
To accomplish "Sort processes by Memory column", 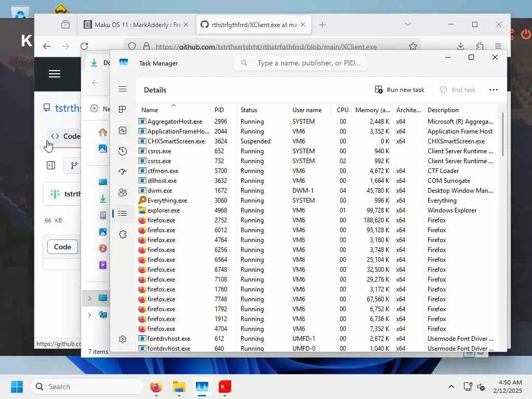I will click(373, 110).
